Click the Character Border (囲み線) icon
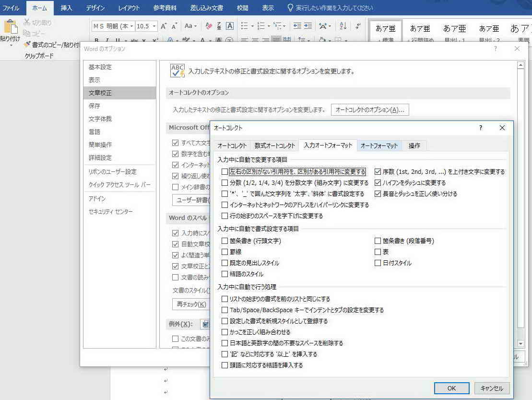Image resolution: width=532 pixels, height=400 pixels. (230, 26)
